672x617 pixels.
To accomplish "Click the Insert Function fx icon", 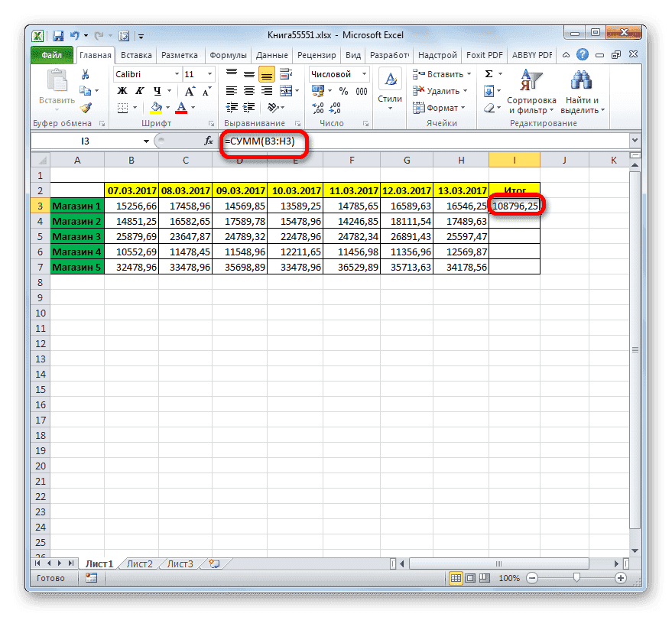I will (x=208, y=141).
